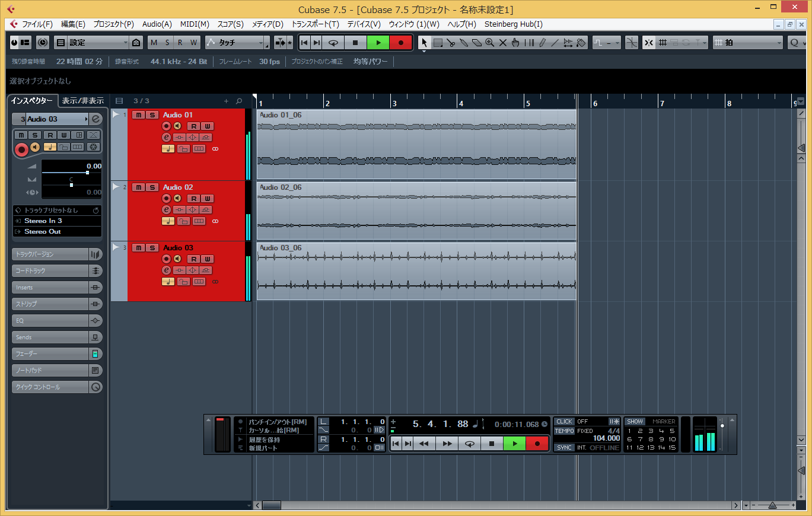Select the Color paint bucket tool
812x516 pixels.
coord(581,43)
